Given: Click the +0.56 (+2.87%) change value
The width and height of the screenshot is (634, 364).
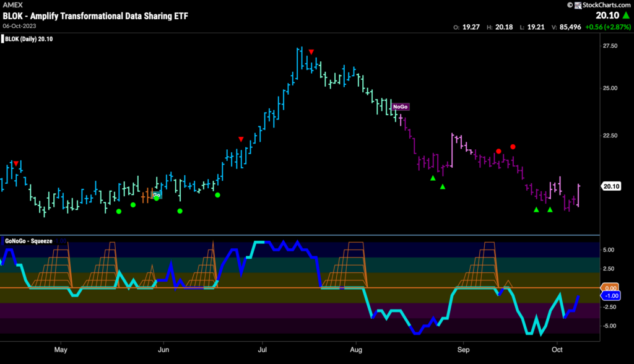Looking at the screenshot, I should pos(608,27).
